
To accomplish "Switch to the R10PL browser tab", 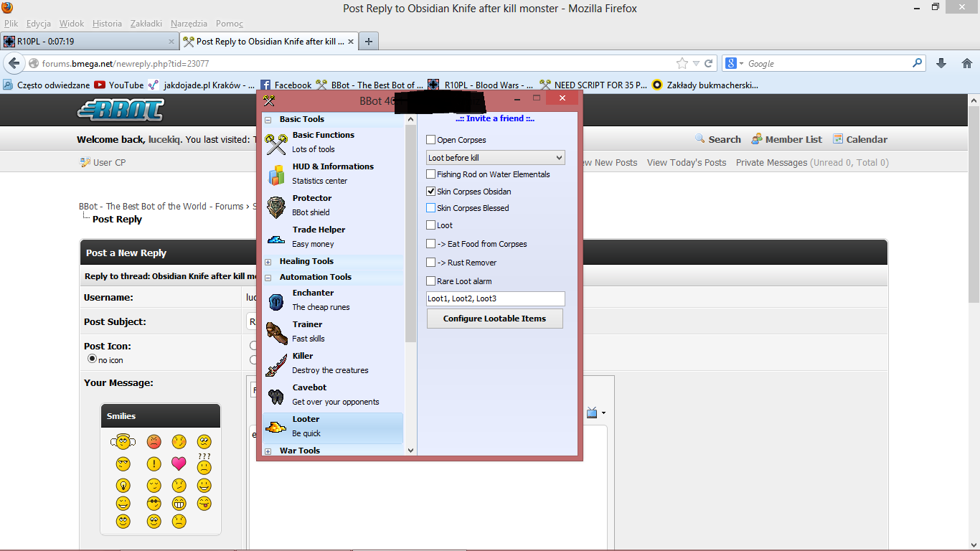I will coord(86,42).
